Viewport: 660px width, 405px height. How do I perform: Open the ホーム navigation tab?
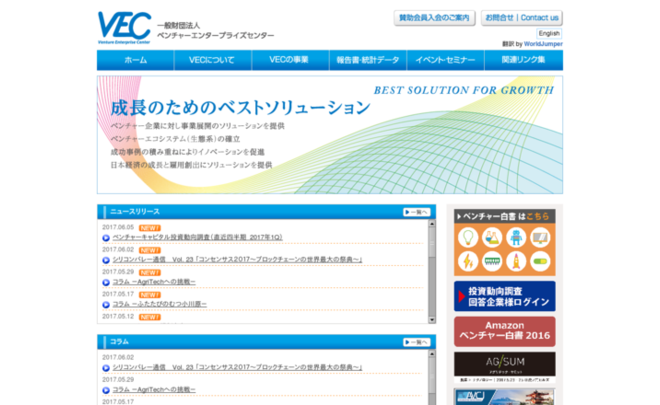tap(136, 60)
